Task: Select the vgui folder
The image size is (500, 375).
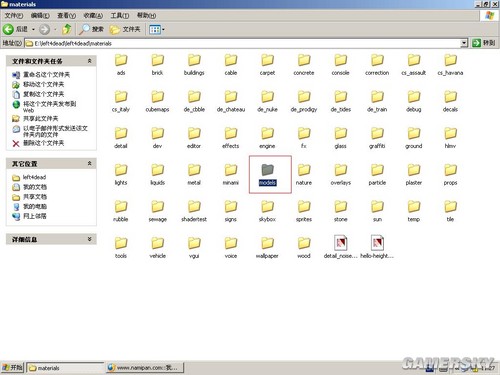Action: pos(194,248)
